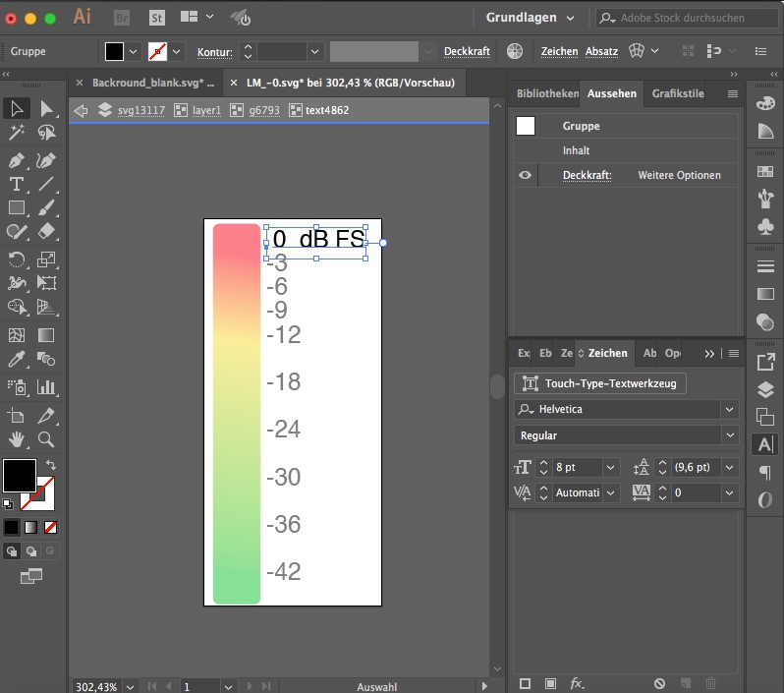The image size is (784, 693).
Task: Toggle visibility eye for Deckkraft row
Action: (x=526, y=175)
